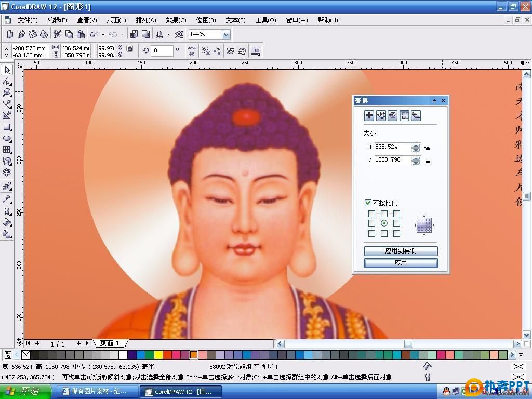Collapse the 变换 docker with the arrow
Viewport: 532px width, 399px height.
click(434, 101)
